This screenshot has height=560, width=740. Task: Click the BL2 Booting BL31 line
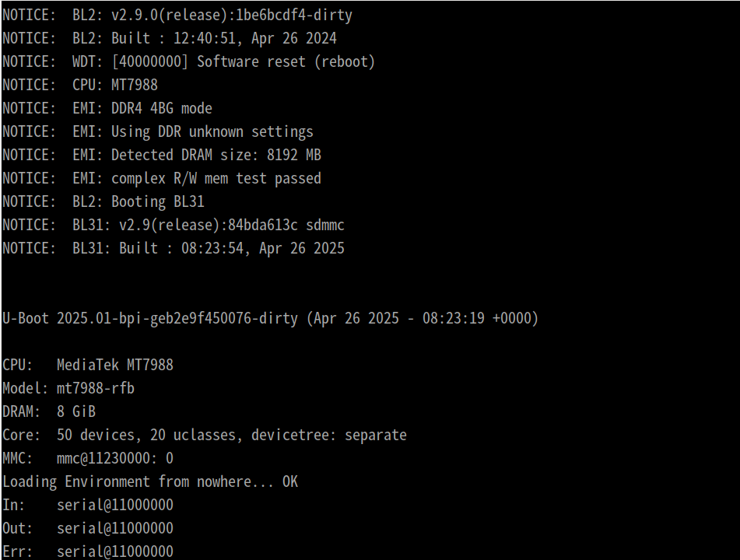[103, 202]
